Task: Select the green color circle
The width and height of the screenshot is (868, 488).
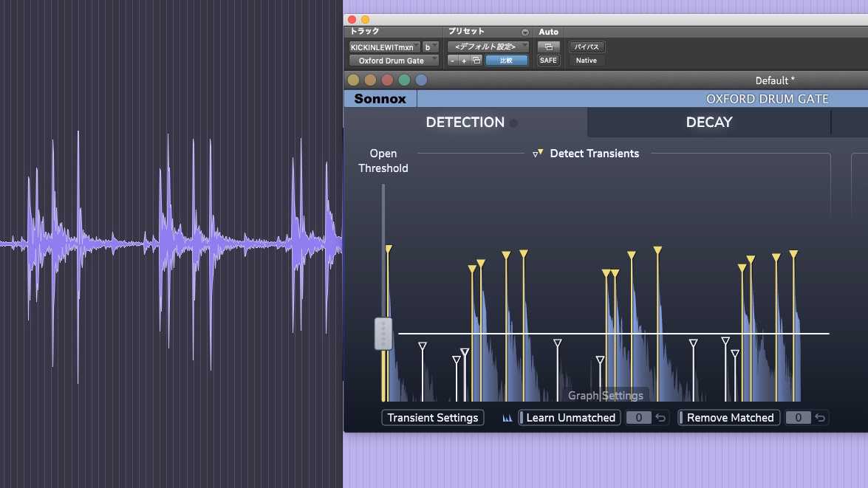Action: pos(404,80)
